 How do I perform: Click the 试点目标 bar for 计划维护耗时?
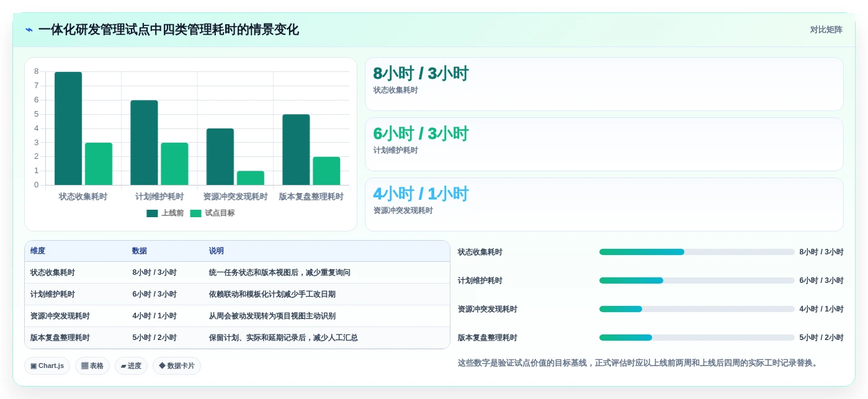[x=174, y=164]
